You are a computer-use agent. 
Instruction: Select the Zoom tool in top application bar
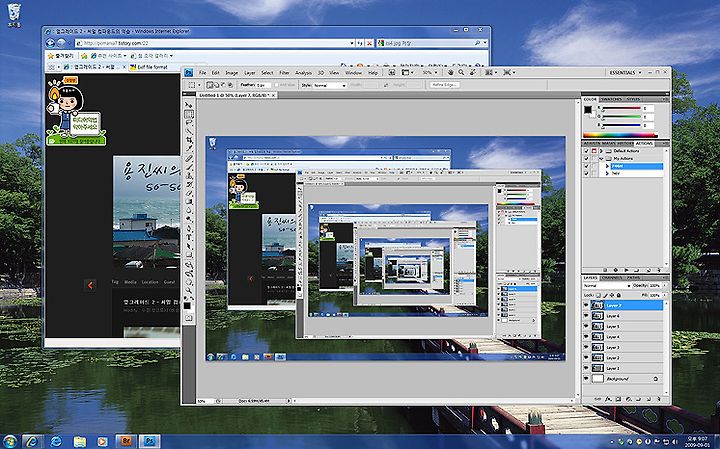click(x=461, y=73)
